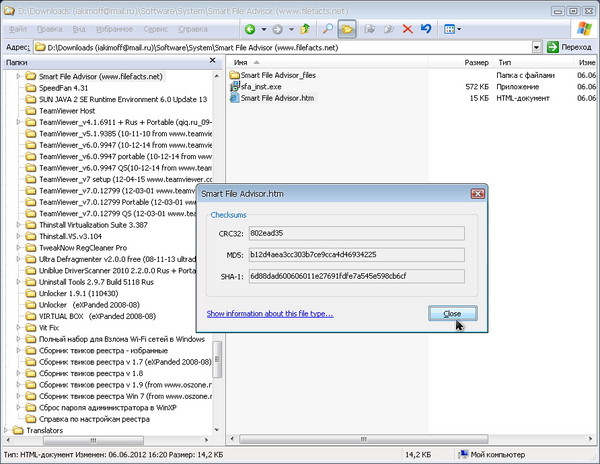
Task: Open the Файл menu
Action: point(17,29)
